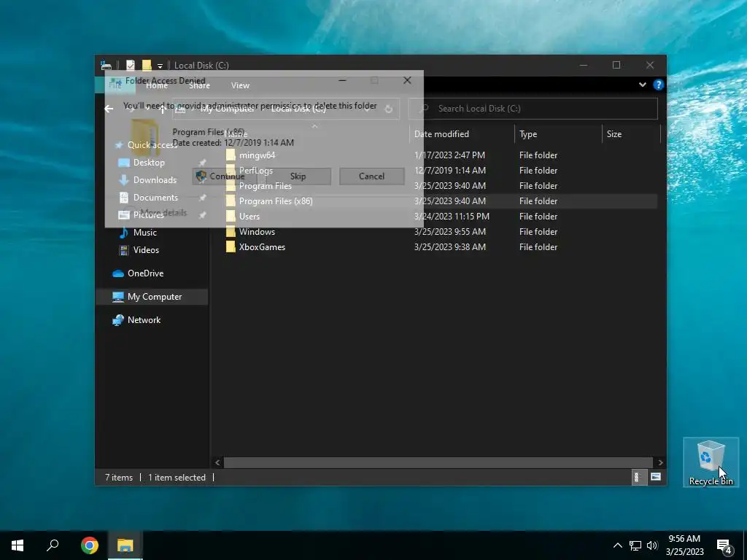Show hidden system tray icons

tap(617, 545)
